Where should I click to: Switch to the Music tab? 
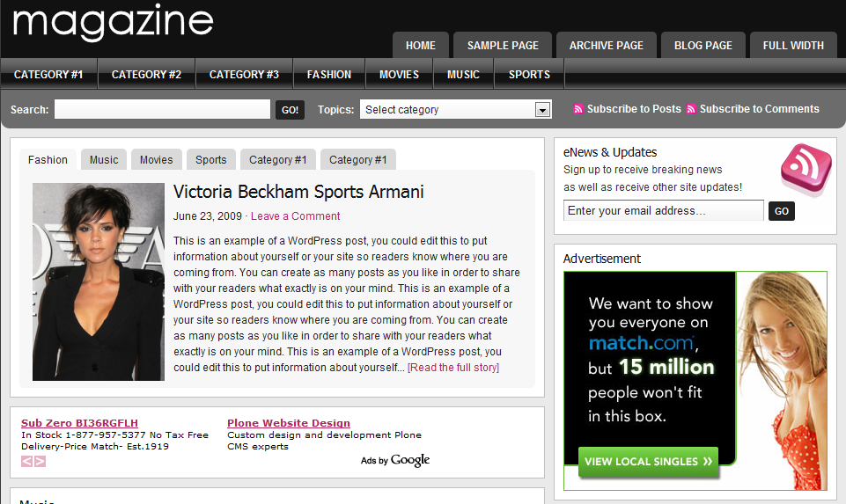(x=104, y=159)
